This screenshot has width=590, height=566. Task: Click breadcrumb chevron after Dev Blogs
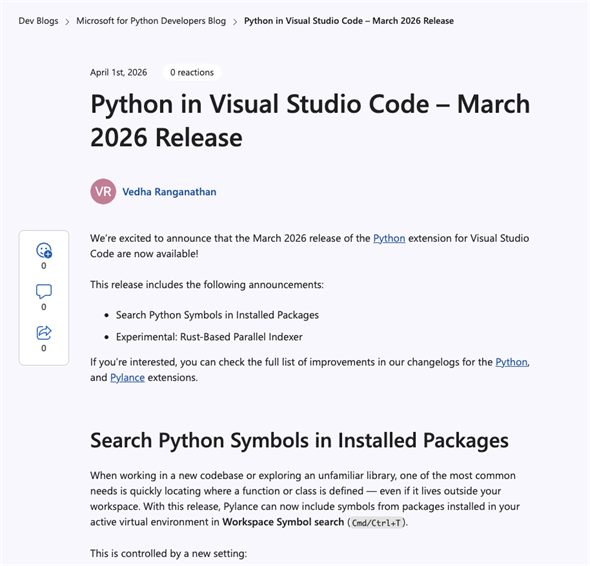coord(67,22)
